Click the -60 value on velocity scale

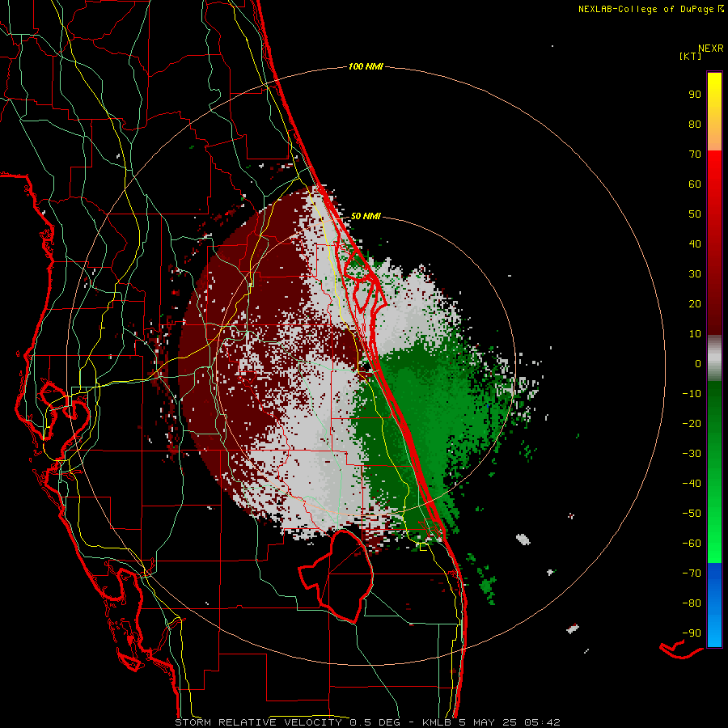tap(692, 544)
